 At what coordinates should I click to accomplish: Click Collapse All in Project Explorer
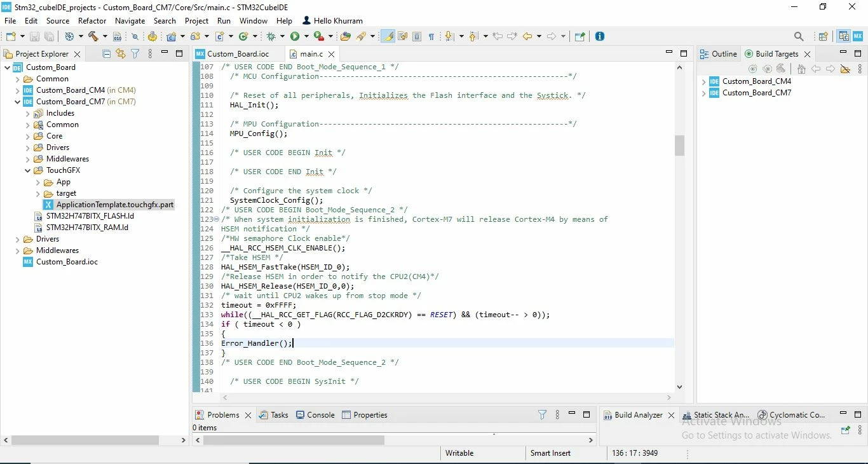click(x=106, y=54)
